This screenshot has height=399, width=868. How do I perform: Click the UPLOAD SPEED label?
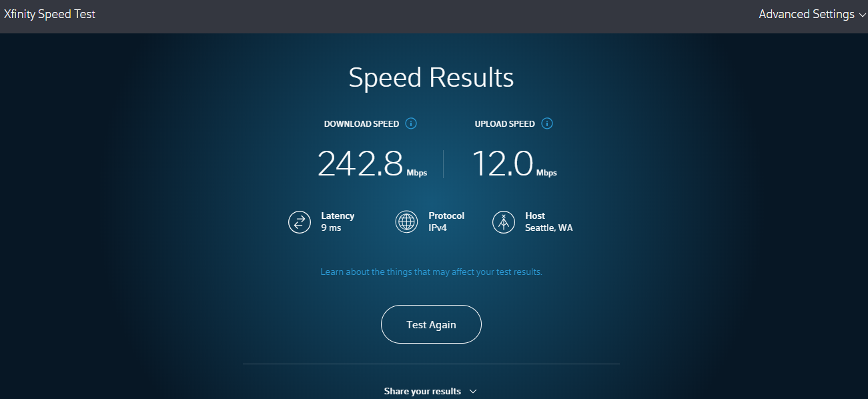505,124
